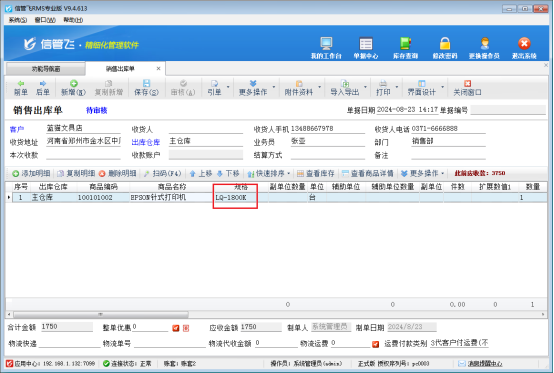The width and height of the screenshot is (554, 373).
Task: Switch to the 功能导航图 tab
Action: point(46,69)
